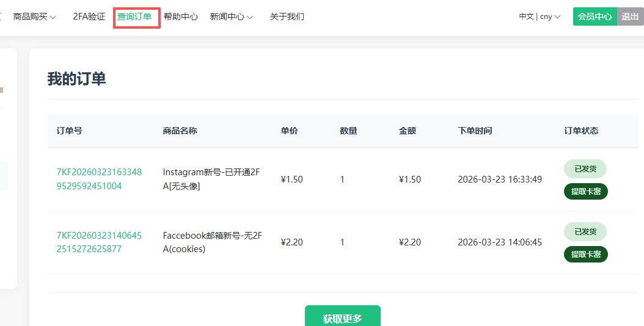
Task: Click the 已发货 badge on the Instagram order
Action: (x=585, y=168)
